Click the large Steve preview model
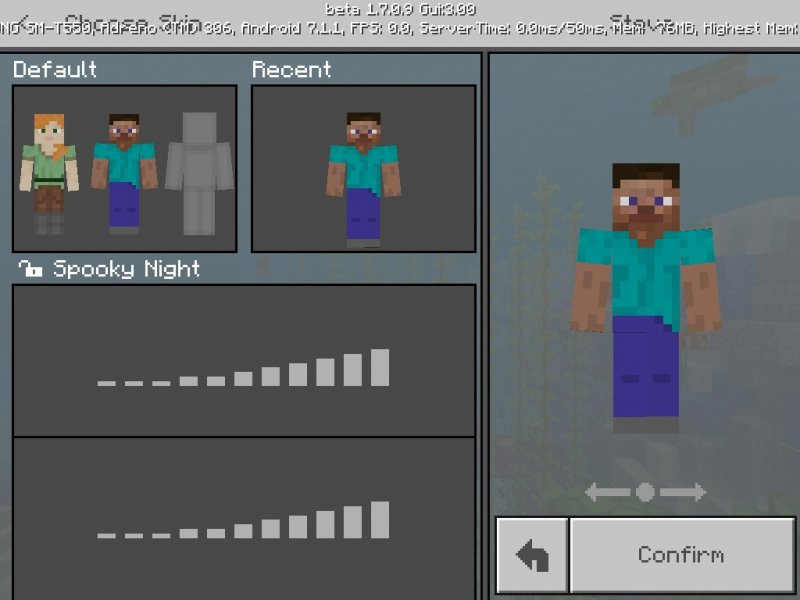The width and height of the screenshot is (800, 600). click(x=646, y=298)
